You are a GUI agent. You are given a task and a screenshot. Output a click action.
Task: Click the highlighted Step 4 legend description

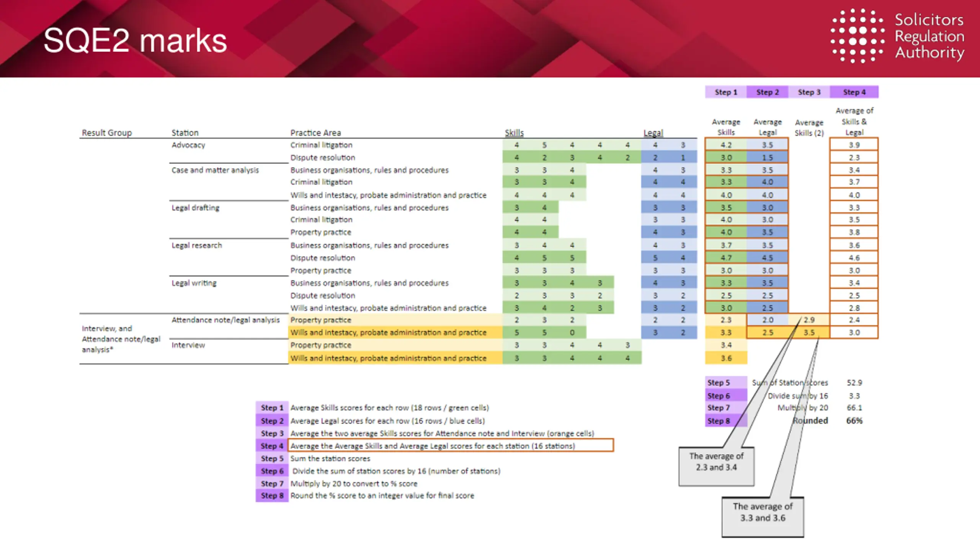pos(451,445)
